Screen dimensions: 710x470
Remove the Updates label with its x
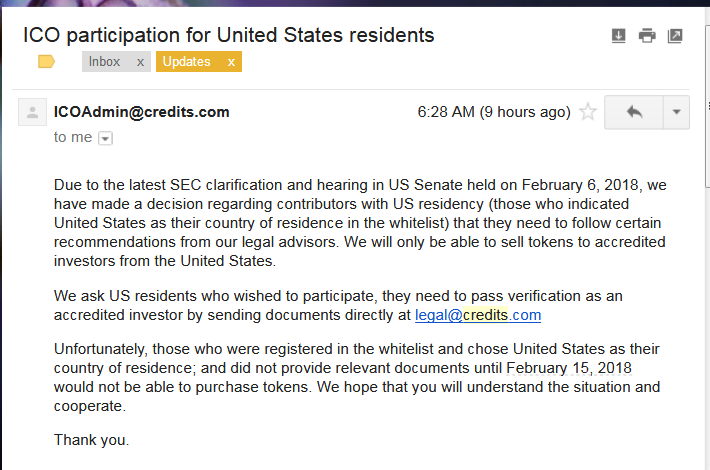pos(231,62)
